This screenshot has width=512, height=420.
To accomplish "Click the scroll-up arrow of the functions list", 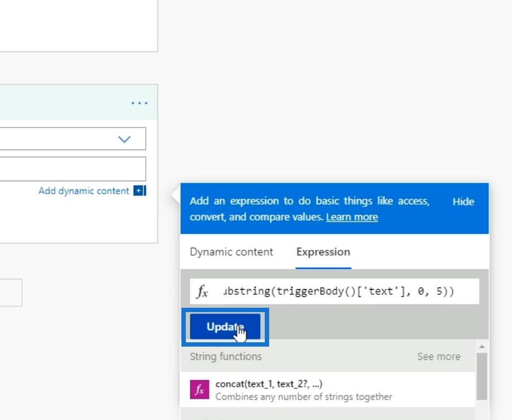I will pos(482,346).
